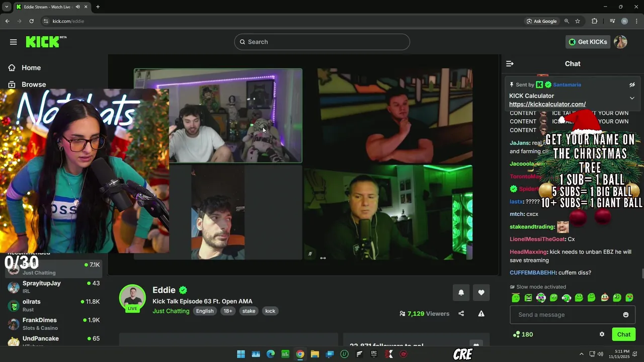Screen dimensions: 644x362
Task: Click the Eddie channel name
Action: (164, 290)
